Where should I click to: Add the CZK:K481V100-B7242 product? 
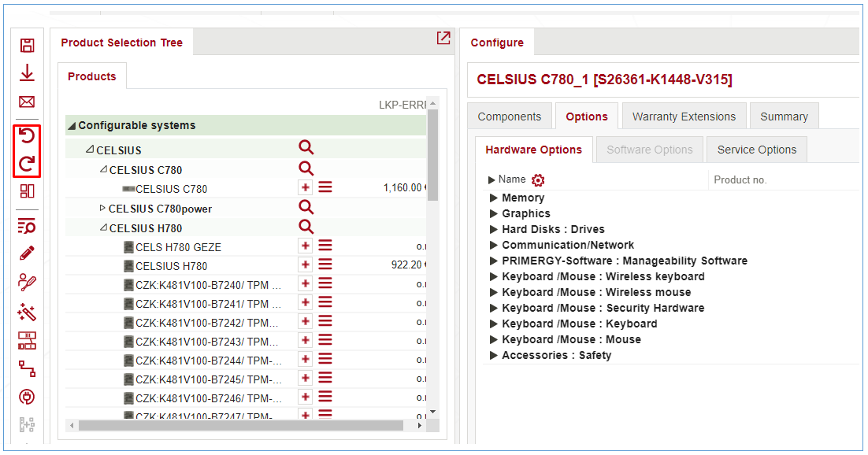click(x=305, y=322)
